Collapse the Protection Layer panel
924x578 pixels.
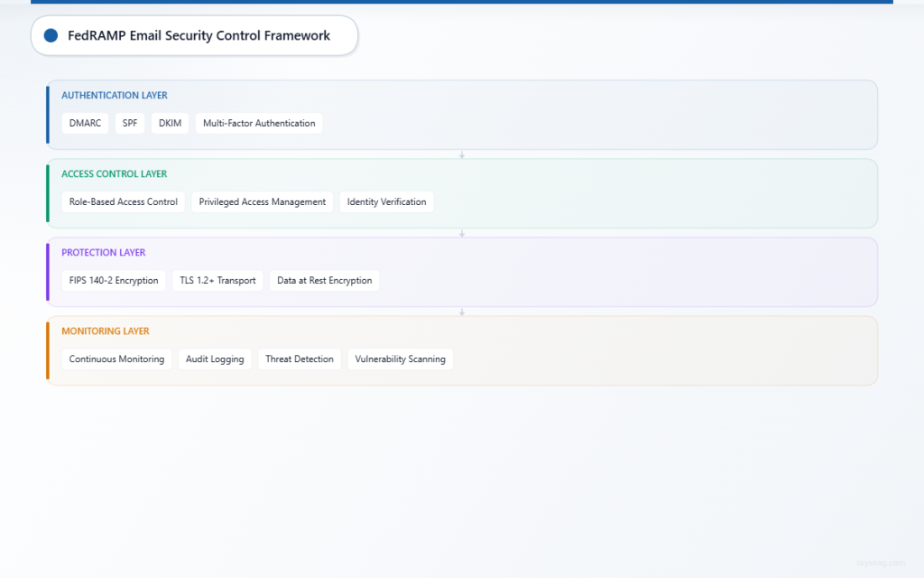[x=103, y=252]
